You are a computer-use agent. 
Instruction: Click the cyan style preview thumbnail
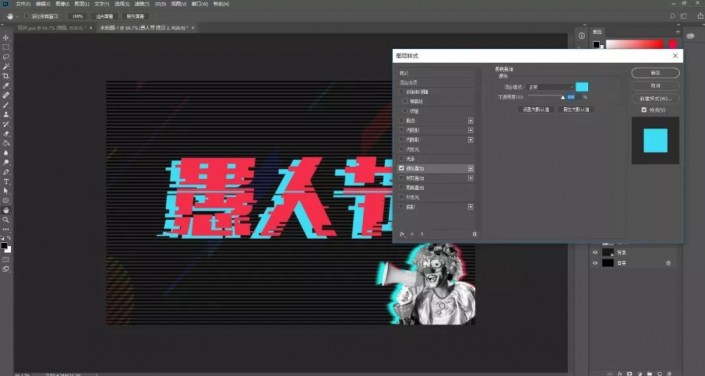point(655,140)
